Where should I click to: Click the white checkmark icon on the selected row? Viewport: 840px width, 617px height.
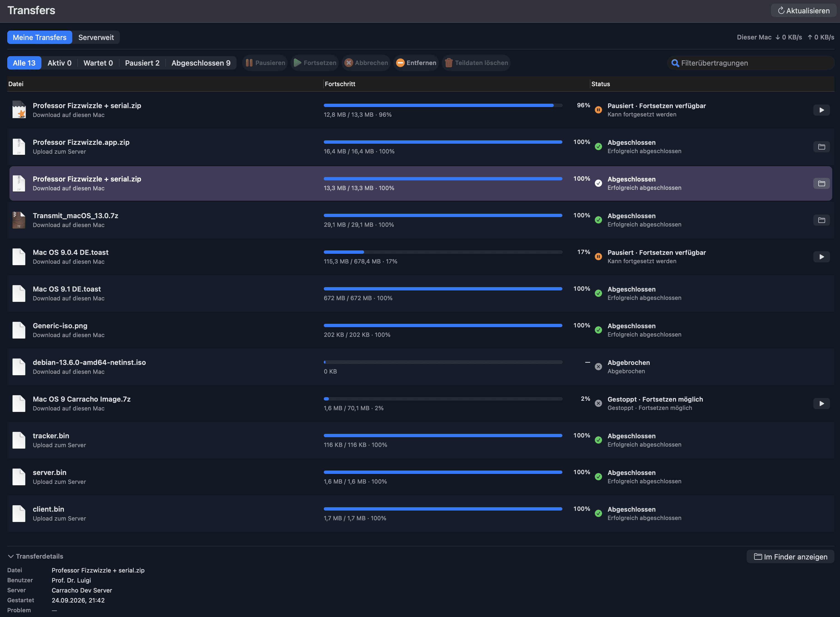click(x=598, y=183)
